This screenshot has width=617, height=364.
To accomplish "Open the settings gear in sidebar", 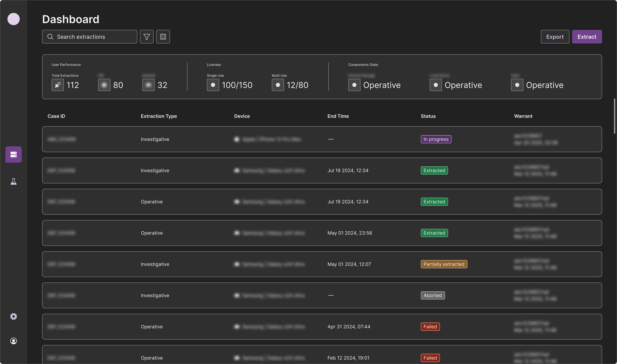I will (14, 316).
